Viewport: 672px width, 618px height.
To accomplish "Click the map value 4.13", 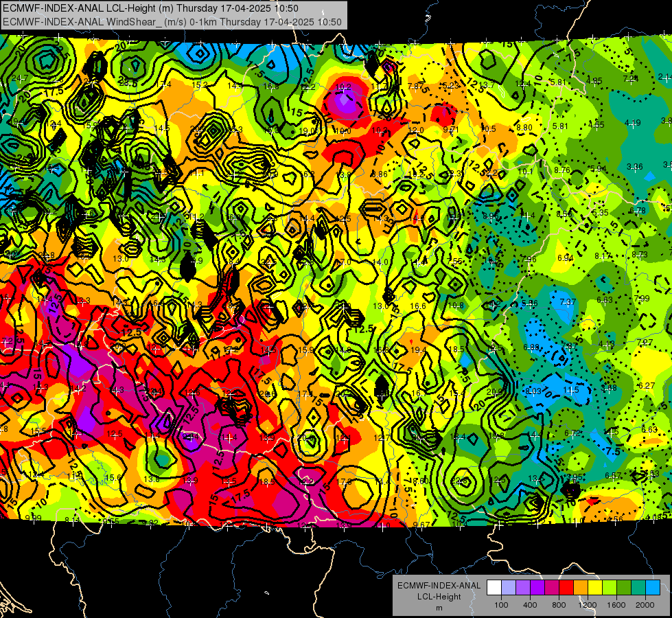I will 607,344.
